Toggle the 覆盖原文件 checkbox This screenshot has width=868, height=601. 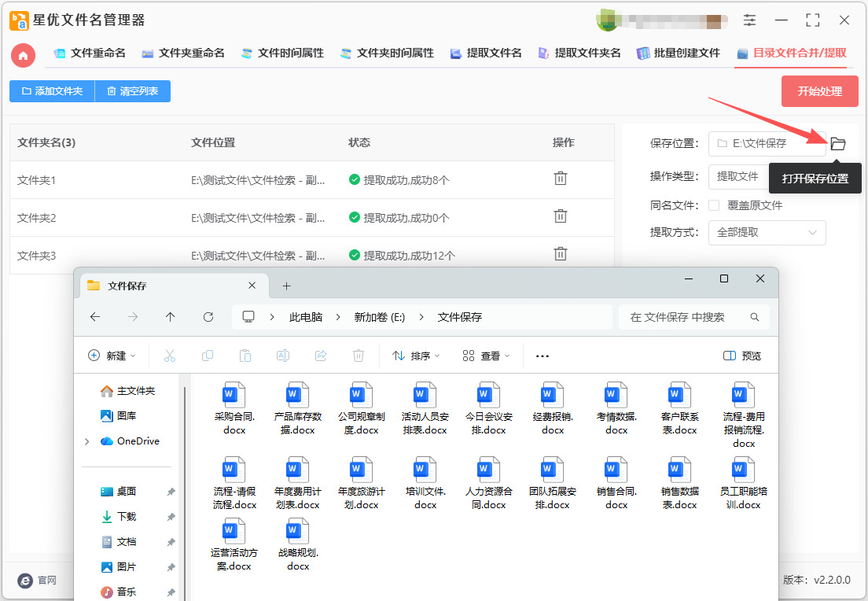tap(714, 205)
